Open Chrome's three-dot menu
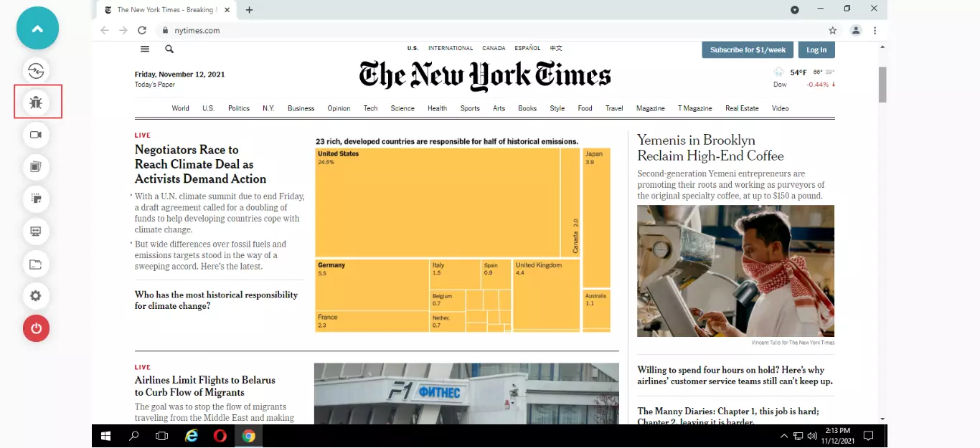 pyautogui.click(x=875, y=31)
